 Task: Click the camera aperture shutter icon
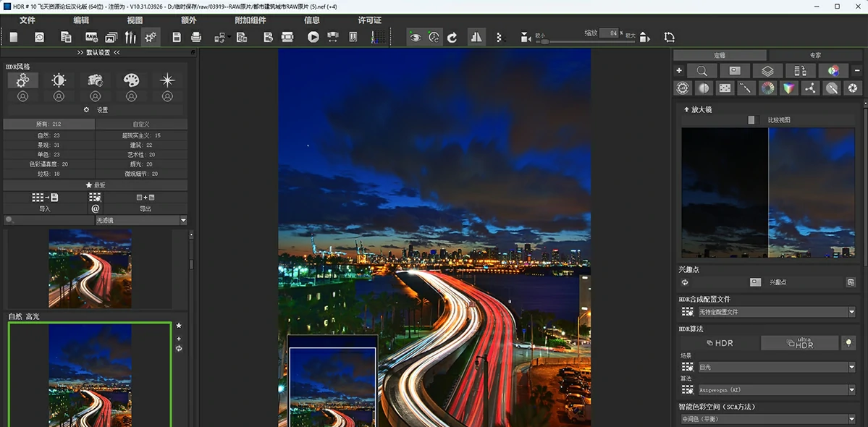(x=853, y=88)
